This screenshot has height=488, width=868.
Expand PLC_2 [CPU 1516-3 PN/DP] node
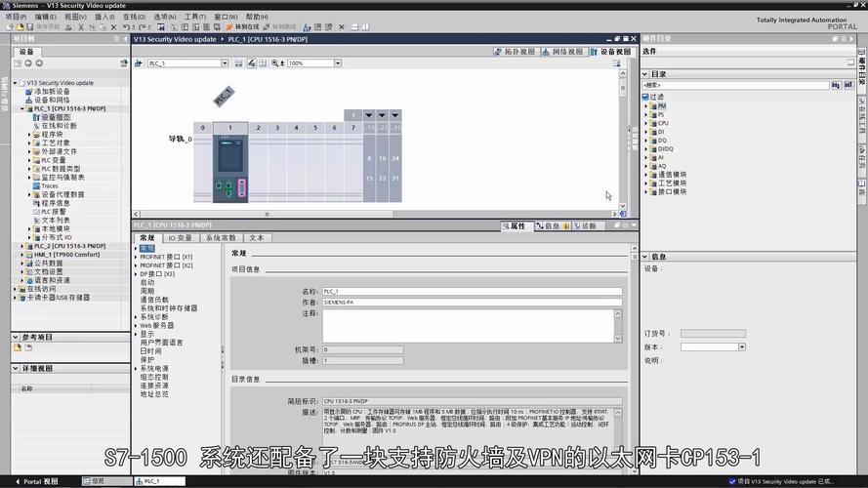(22, 246)
